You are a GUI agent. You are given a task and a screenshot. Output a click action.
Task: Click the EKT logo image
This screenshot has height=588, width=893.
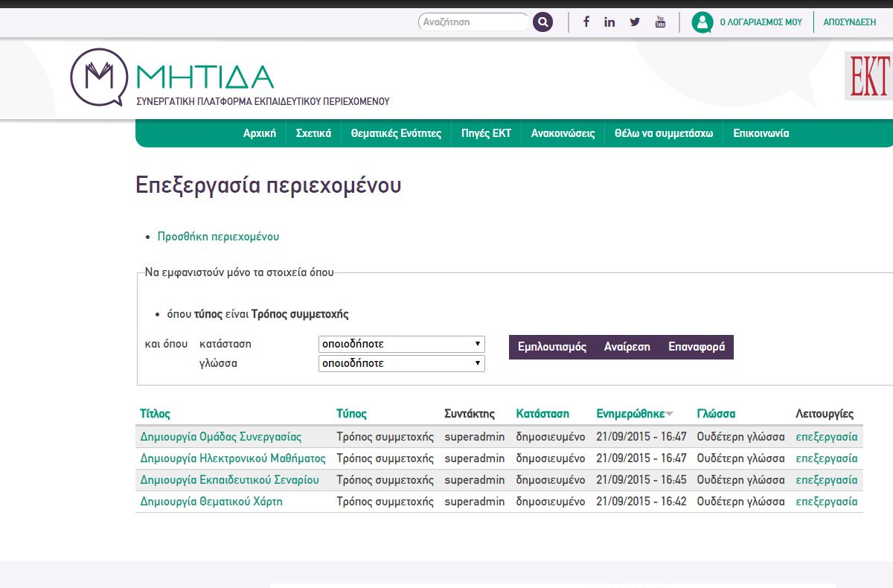[868, 76]
